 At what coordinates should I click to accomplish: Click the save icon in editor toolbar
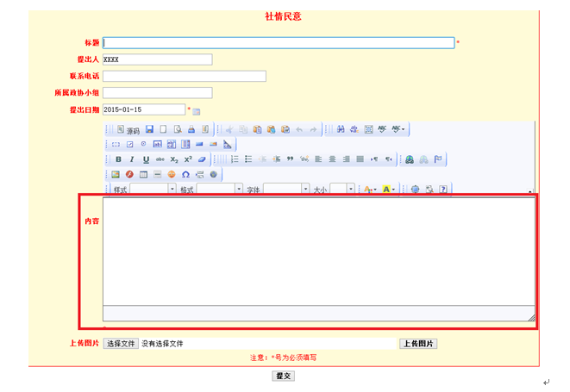click(x=149, y=130)
